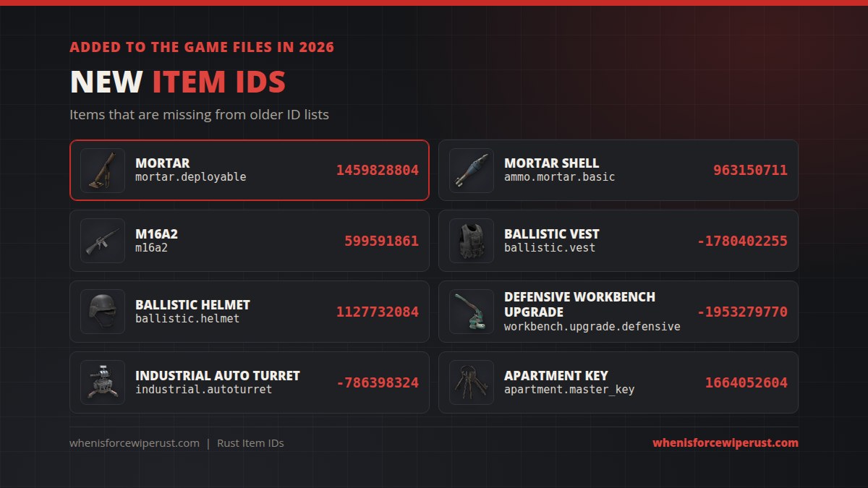Click the BALLISTIC VEST title text

[552, 234]
